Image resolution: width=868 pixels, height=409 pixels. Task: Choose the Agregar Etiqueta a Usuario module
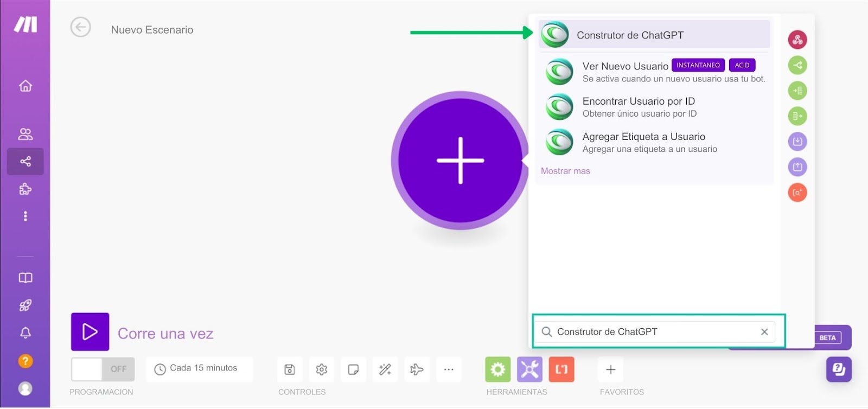654,142
